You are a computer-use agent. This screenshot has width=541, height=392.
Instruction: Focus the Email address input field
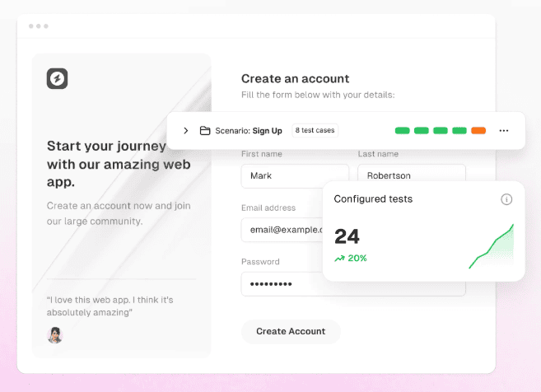(x=282, y=231)
